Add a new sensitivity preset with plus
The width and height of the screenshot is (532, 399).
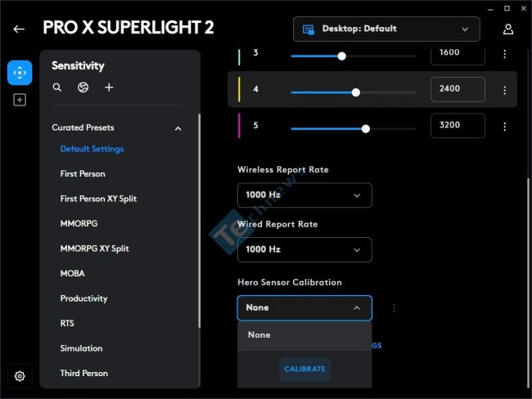(x=109, y=87)
